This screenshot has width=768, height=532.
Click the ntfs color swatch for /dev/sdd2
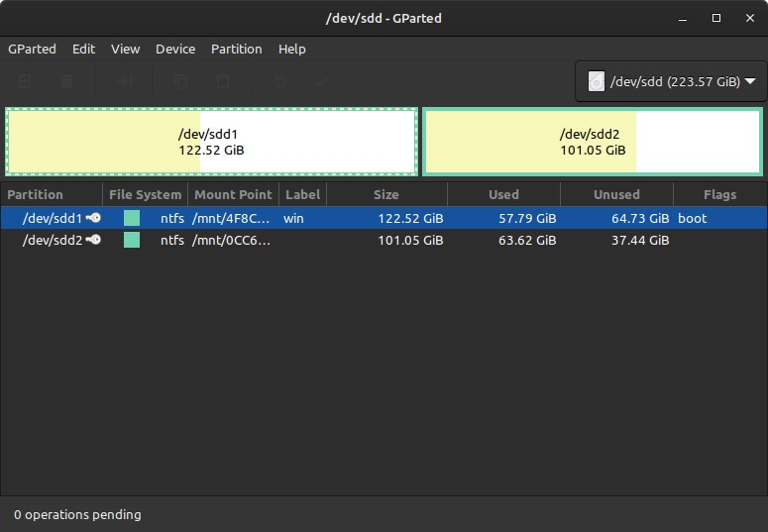pos(132,240)
